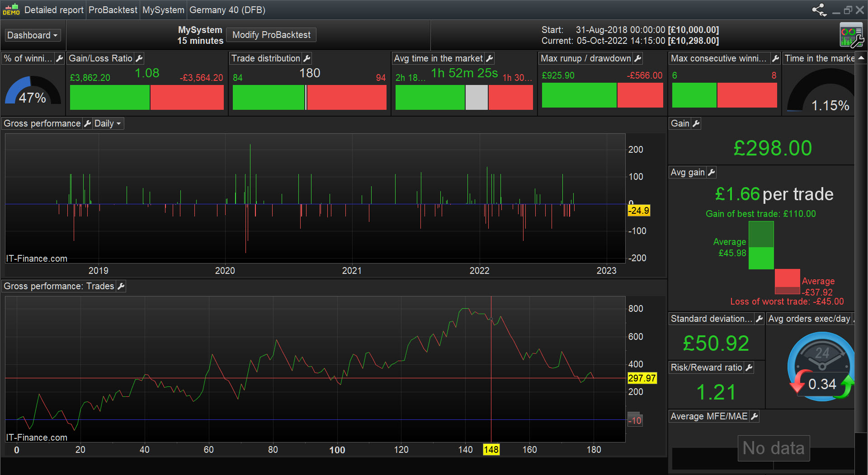Image resolution: width=868 pixels, height=475 pixels.
Task: Switch to the ProBacktest tab
Action: point(113,10)
